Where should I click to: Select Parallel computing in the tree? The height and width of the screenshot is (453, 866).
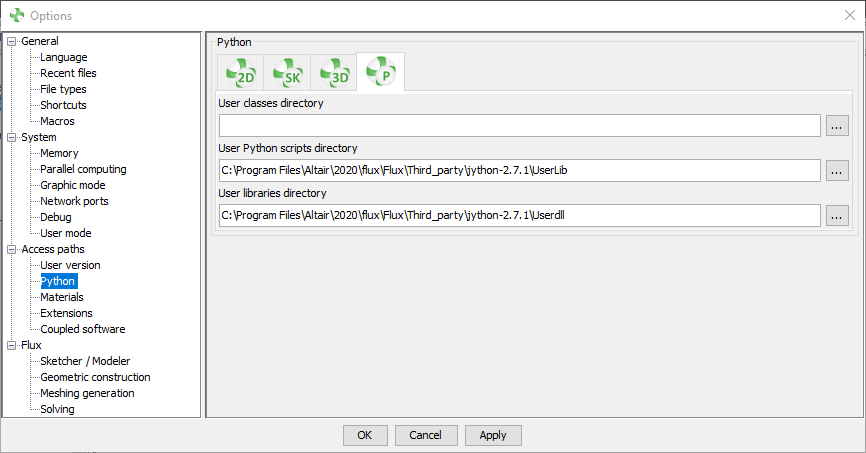(x=83, y=170)
